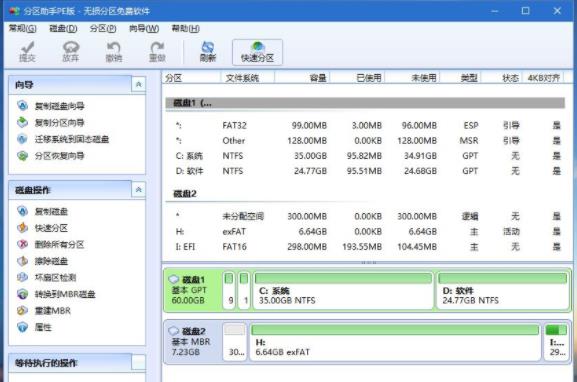The width and height of the screenshot is (577, 382).
Task: Start 迁移系统到固态磁盘 wizard
Action: [63, 139]
